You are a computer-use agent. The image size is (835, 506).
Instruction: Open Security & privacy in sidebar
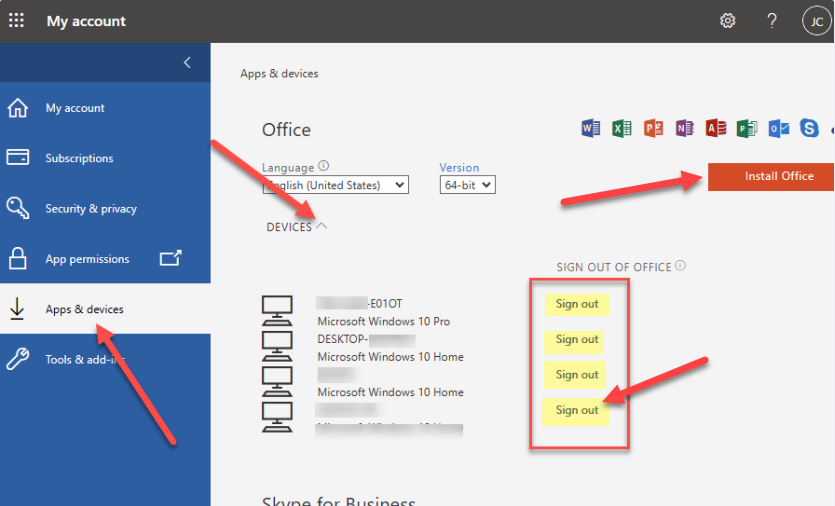click(91, 208)
